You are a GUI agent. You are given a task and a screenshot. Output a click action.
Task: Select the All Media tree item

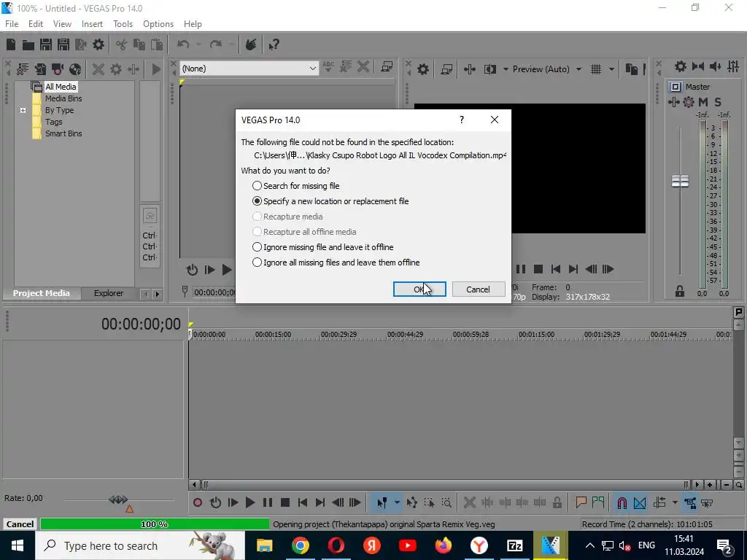60,87
